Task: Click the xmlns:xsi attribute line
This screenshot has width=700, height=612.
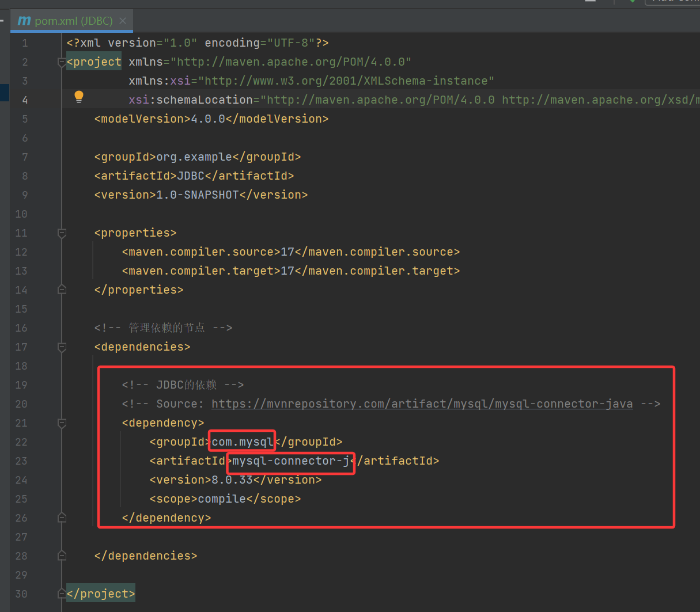Action: [x=311, y=81]
